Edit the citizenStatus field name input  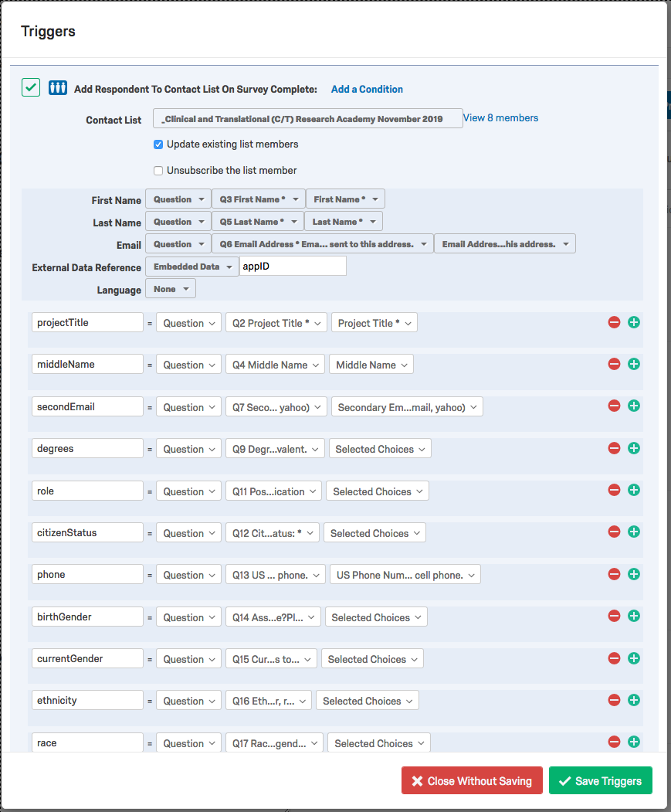[87, 533]
